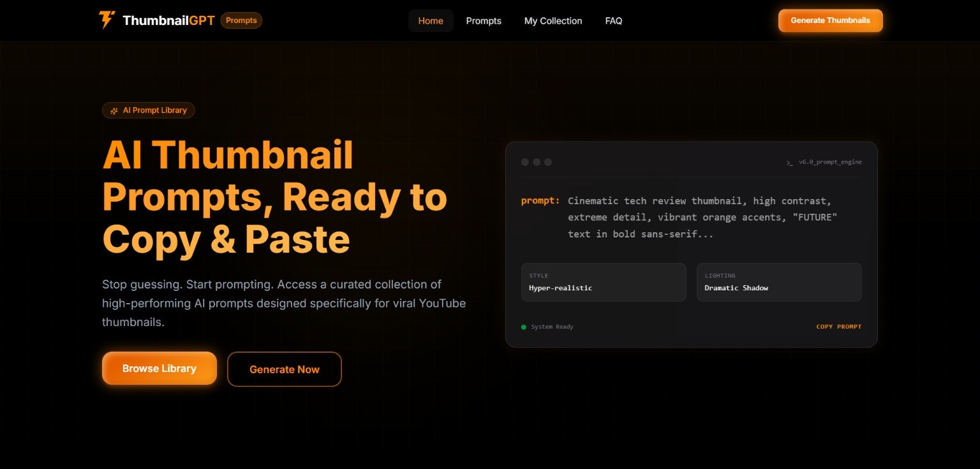
Task: Navigate to My Collection
Action: pos(553,20)
